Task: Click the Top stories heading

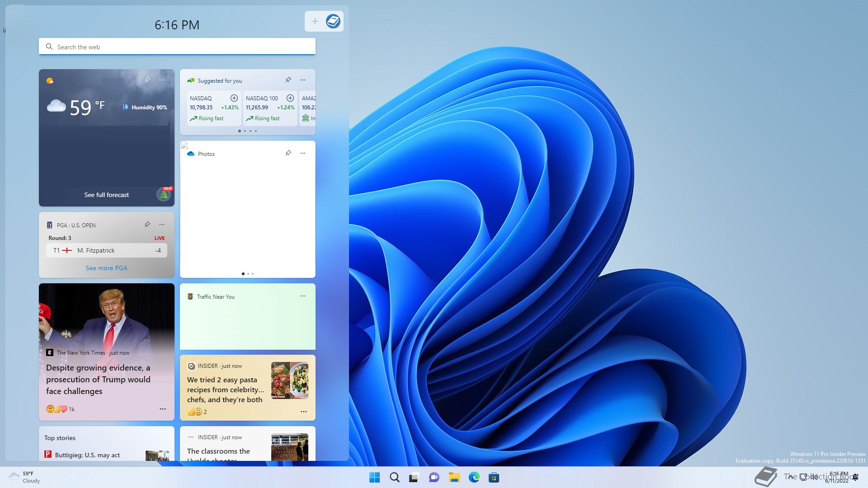Action: 60,438
